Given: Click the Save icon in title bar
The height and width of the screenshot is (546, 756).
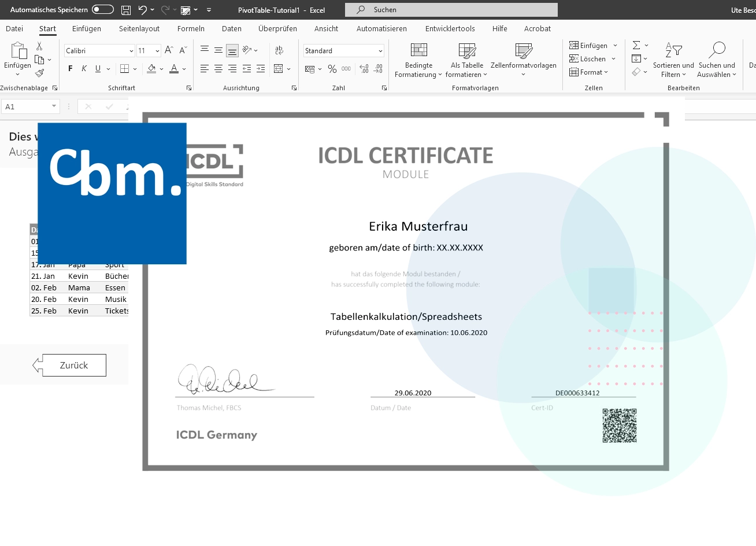Looking at the screenshot, I should point(126,10).
